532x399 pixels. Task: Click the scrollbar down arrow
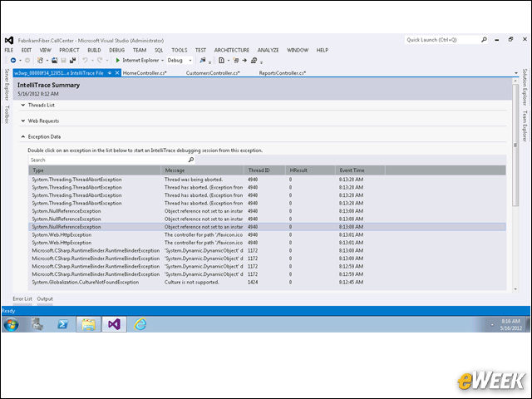click(515, 289)
